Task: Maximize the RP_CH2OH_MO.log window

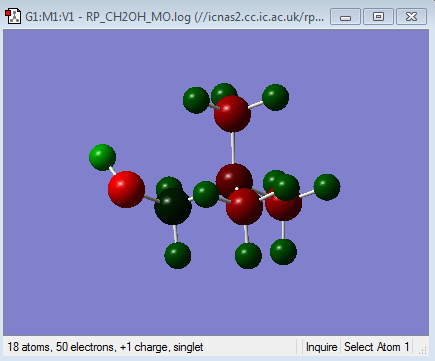Action: pos(378,17)
